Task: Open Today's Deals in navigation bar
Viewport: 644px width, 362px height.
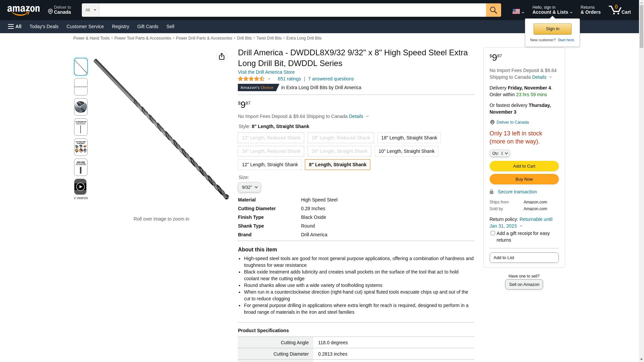Action: 44,26
